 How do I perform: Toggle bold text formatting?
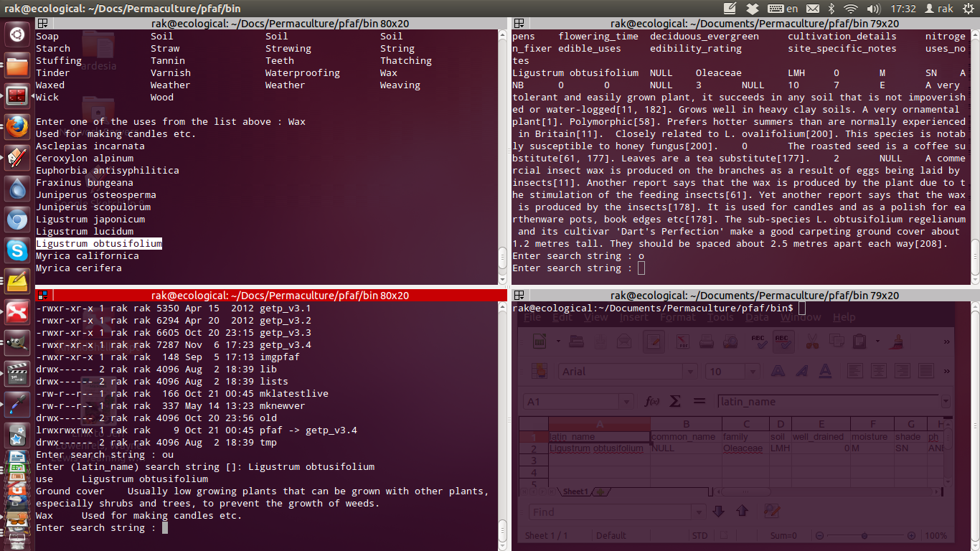tap(777, 371)
